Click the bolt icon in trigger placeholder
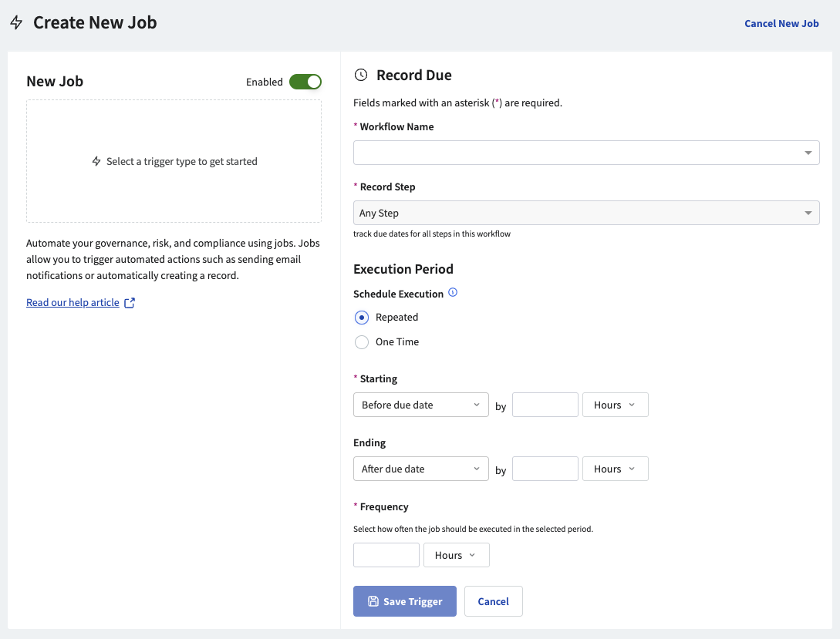Image resolution: width=840 pixels, height=639 pixels. (x=96, y=162)
